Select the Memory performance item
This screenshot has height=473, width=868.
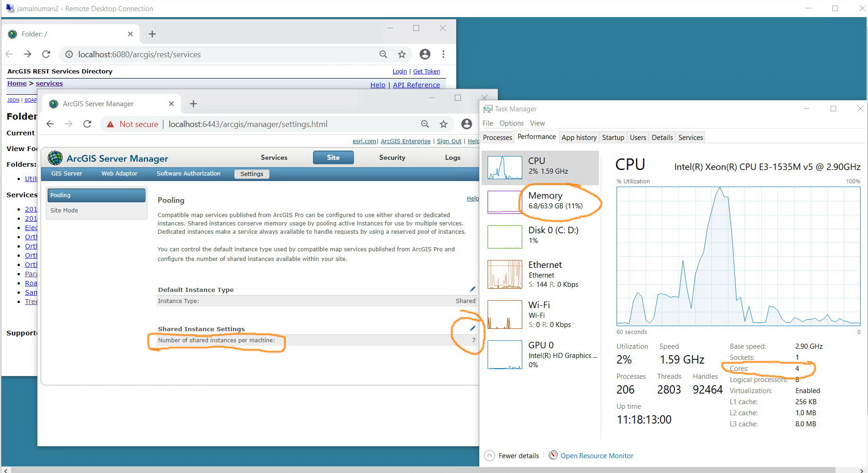[540, 202]
